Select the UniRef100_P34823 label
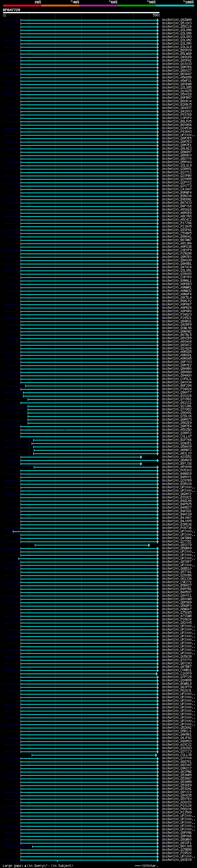Image resolution: width=197 pixels, height=868 pixels. point(177,315)
